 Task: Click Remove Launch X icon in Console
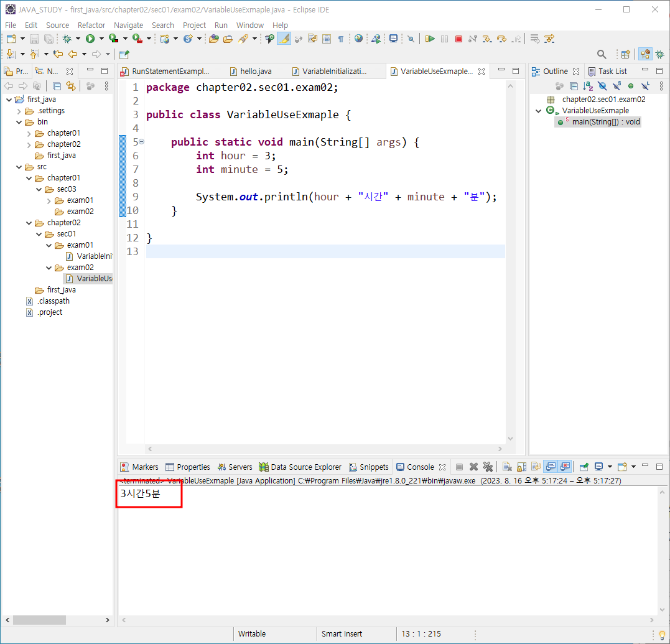473,467
